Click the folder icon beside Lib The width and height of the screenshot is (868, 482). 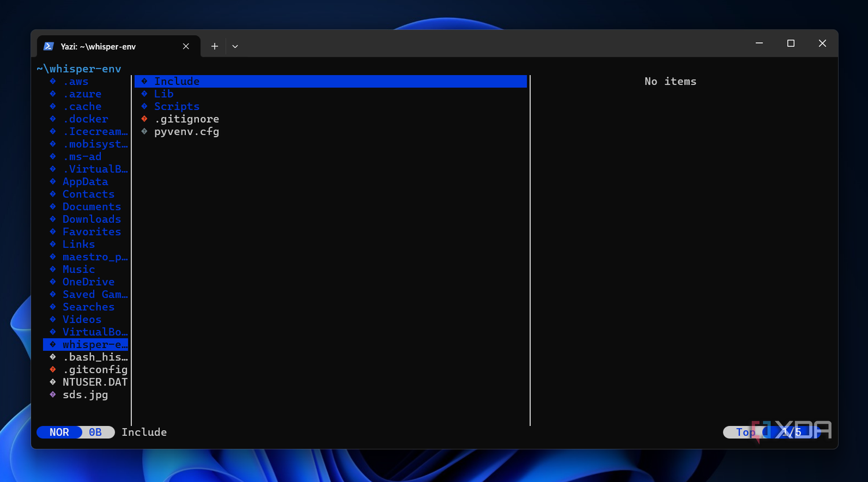(145, 94)
